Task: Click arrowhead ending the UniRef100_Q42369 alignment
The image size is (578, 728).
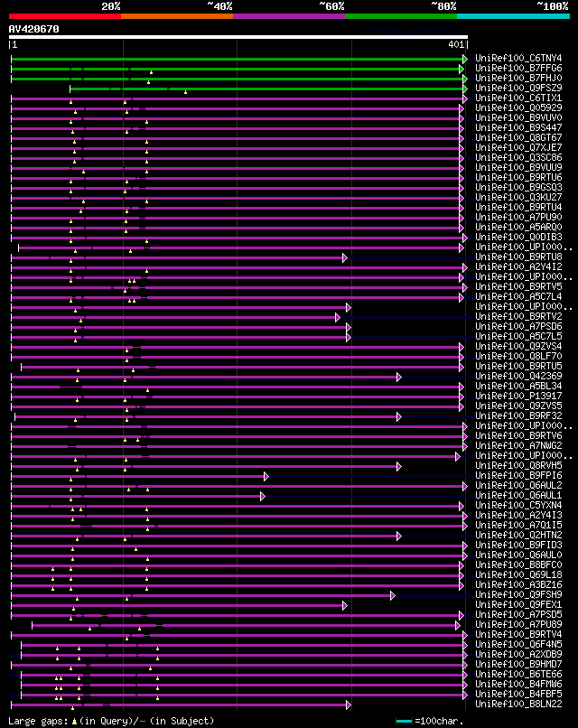Action: 399,377
